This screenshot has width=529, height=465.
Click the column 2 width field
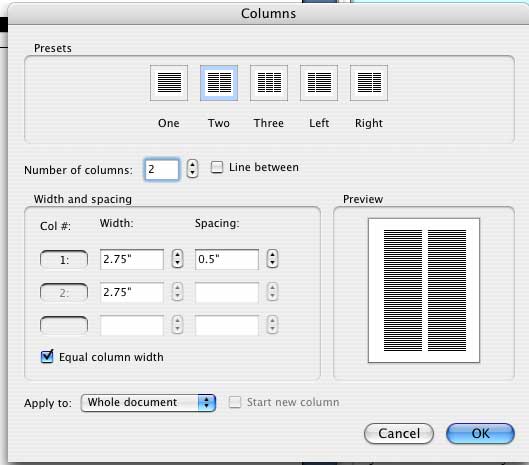pyautogui.click(x=132, y=292)
